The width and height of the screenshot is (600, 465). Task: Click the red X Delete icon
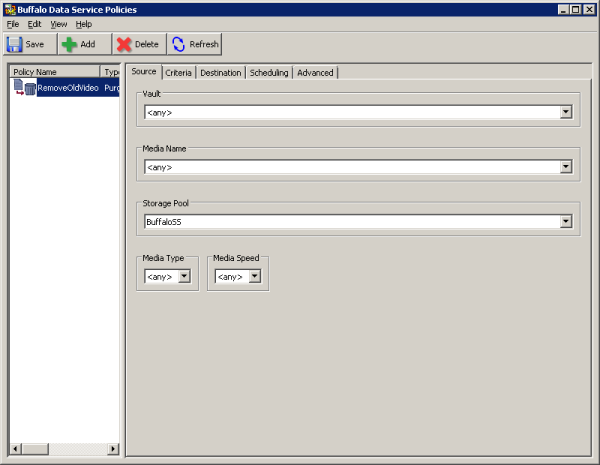coord(124,44)
